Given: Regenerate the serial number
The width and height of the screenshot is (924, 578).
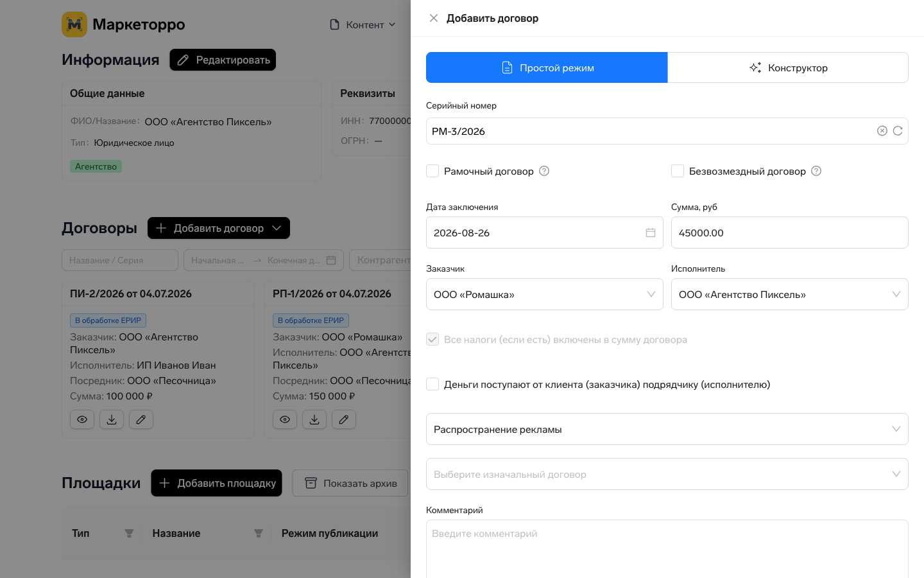Looking at the screenshot, I should [x=898, y=131].
